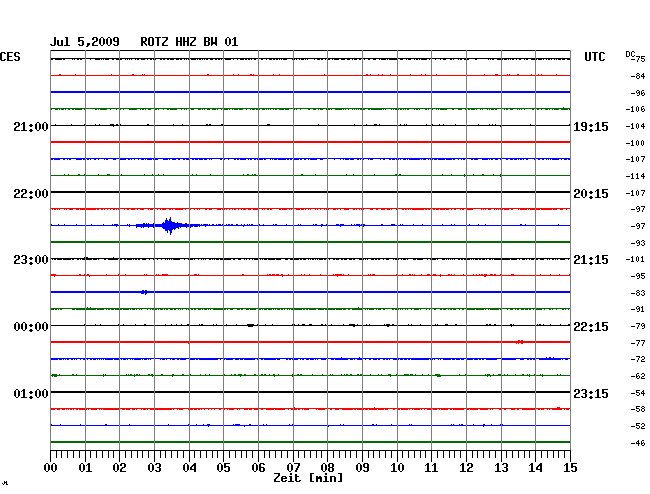Select the DC value -114
The height and width of the screenshot is (494, 650).
pyautogui.click(x=635, y=176)
